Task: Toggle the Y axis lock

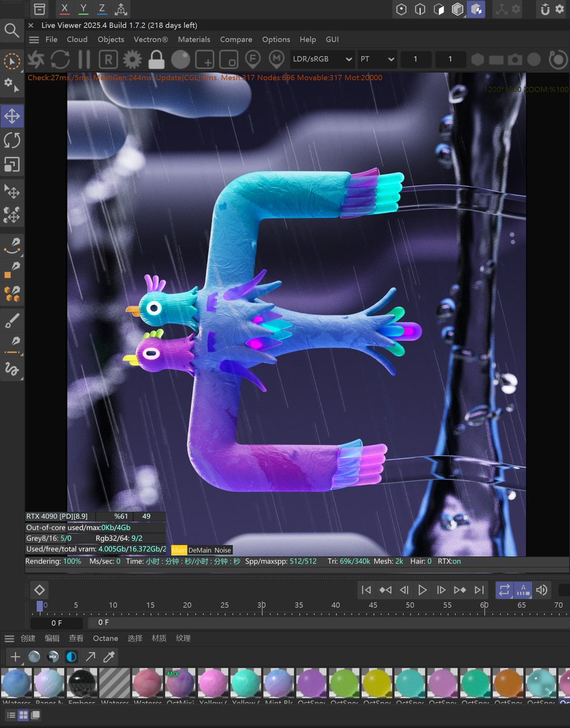Action: click(x=83, y=9)
